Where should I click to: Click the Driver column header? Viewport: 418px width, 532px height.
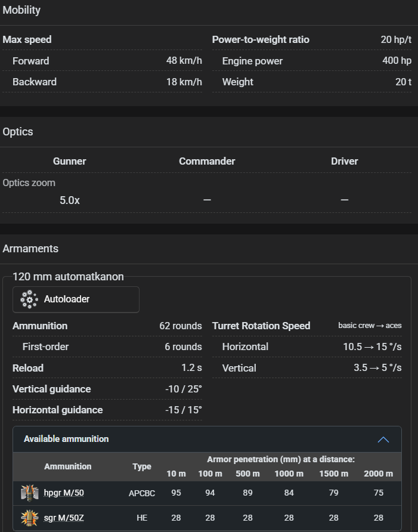(345, 161)
